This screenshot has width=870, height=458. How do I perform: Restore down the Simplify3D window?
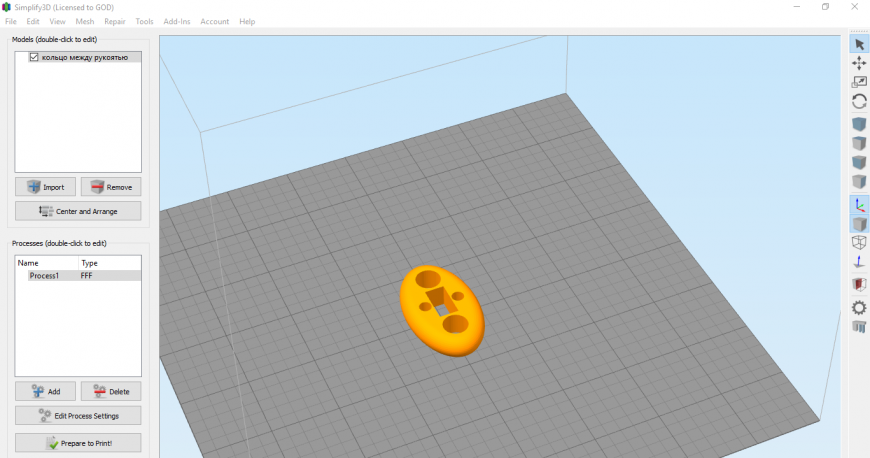tap(826, 7)
